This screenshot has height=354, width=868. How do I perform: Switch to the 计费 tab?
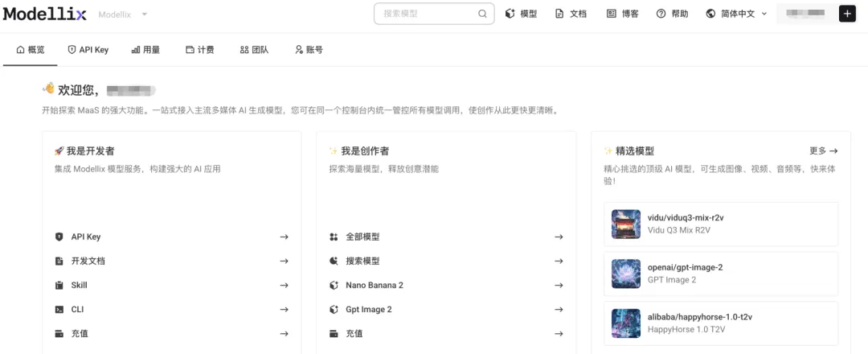200,50
